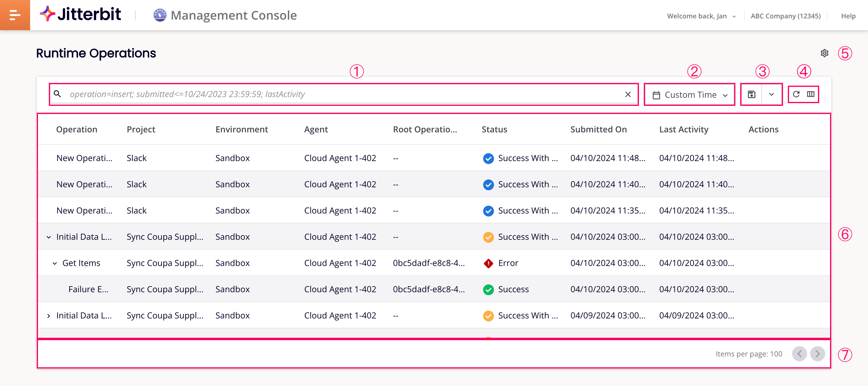Click the Help link in top navigation
Viewport: 868px width, 386px height.
coord(847,15)
